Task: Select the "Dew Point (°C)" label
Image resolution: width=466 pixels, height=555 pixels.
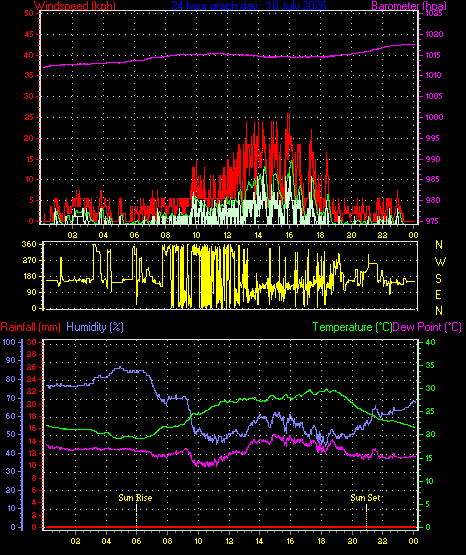Action: (427, 327)
